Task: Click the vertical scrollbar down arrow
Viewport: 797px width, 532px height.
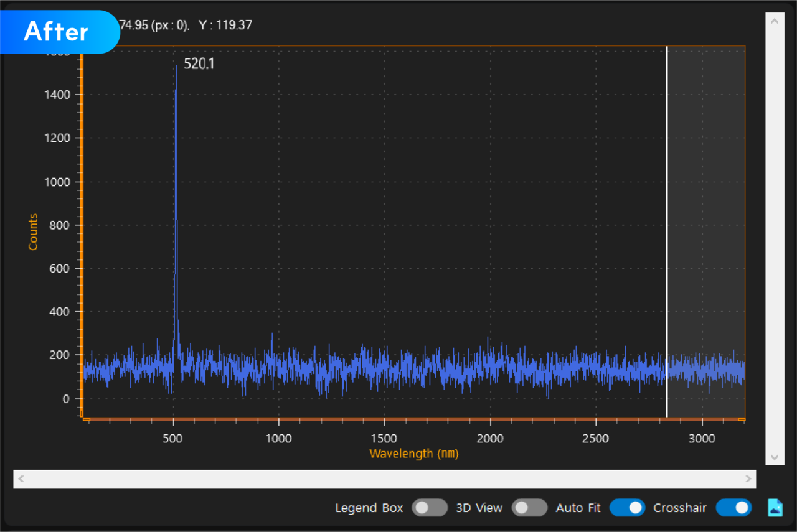Action: pyautogui.click(x=775, y=457)
